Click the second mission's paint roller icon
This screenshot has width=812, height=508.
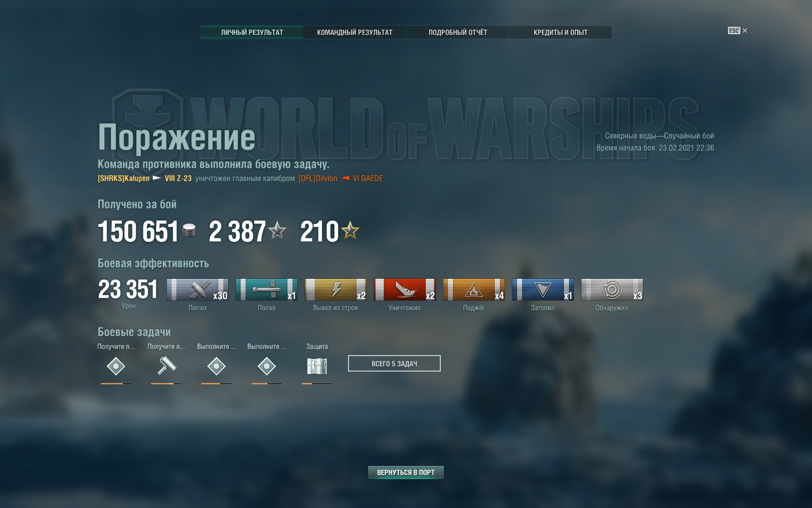point(166,366)
